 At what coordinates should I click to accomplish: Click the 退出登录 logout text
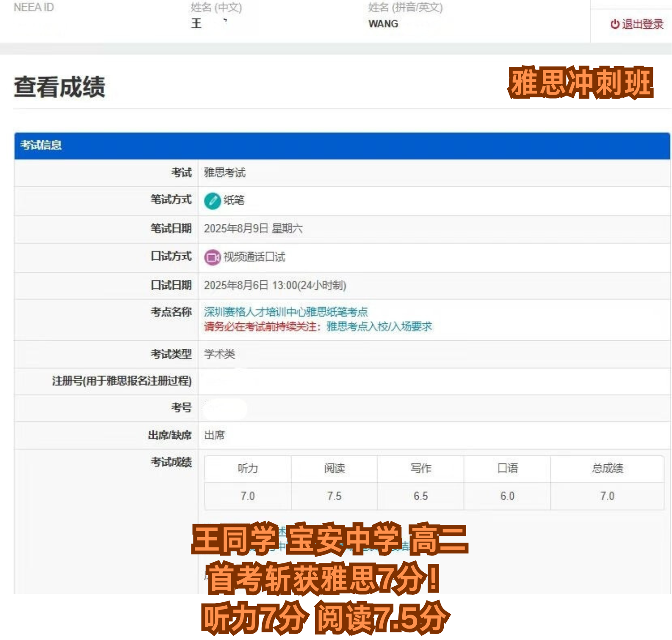642,25
